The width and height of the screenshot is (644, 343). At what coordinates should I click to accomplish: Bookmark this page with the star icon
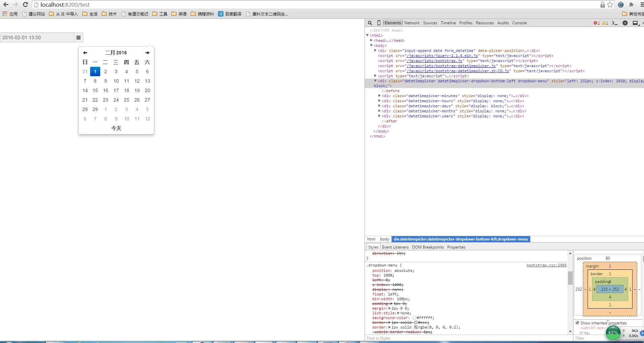(610, 5)
